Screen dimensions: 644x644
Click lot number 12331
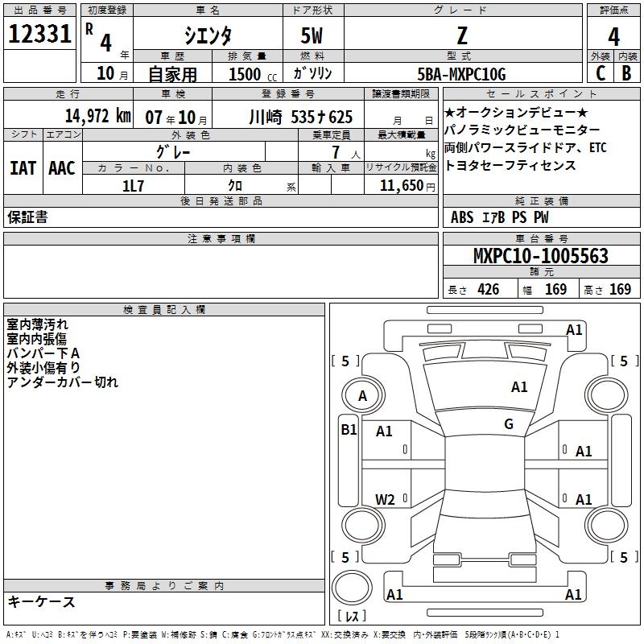[39, 34]
